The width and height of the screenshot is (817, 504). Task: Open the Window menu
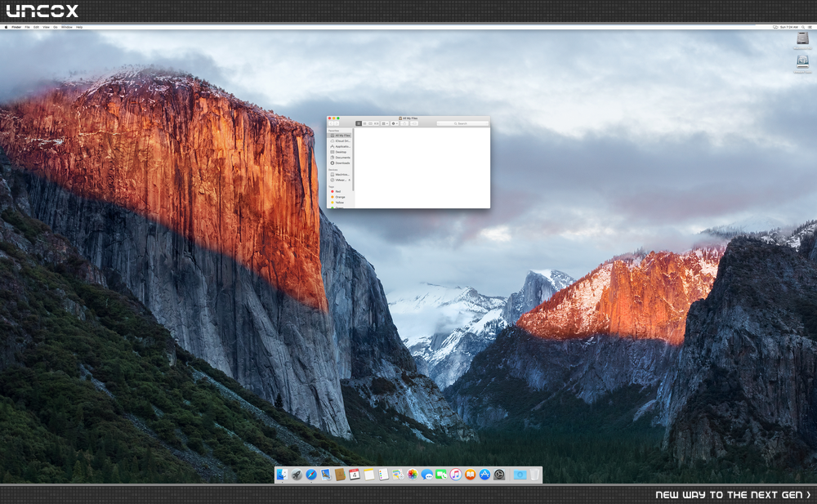click(x=67, y=27)
